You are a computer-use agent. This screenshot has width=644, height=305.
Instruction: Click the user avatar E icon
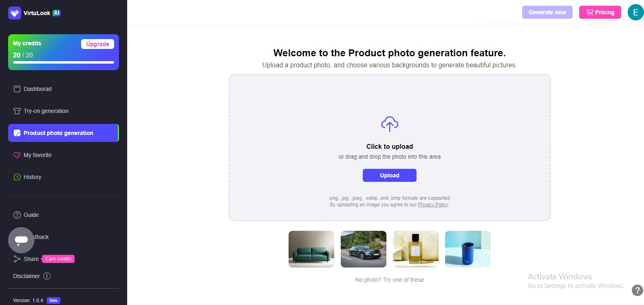635,12
